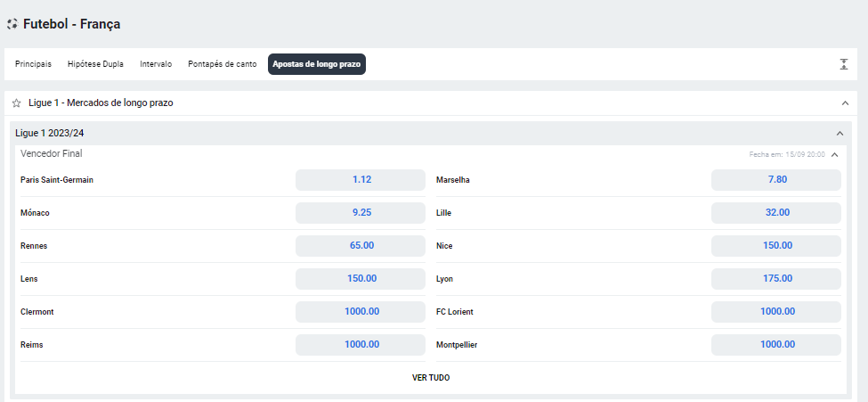Click the FC Lorient team name
Image resolution: width=868 pixels, height=402 pixels.
pos(455,312)
